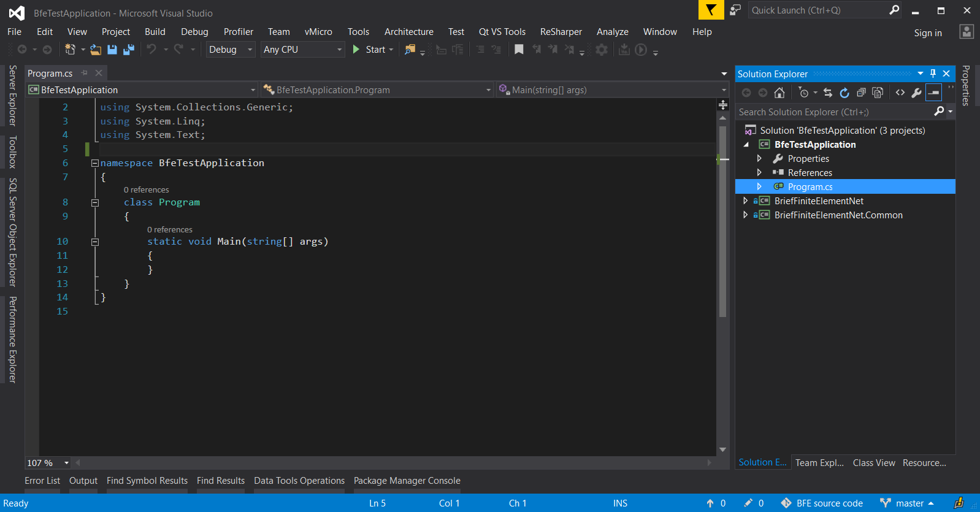
Task: Open the Architecture menu
Action: [x=408, y=32]
